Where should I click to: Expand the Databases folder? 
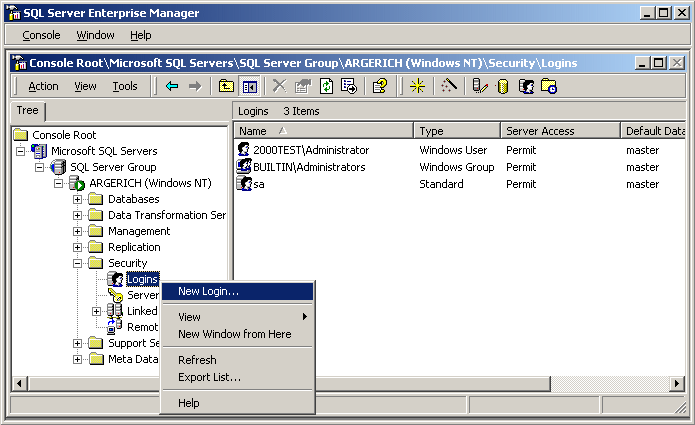(x=78, y=199)
